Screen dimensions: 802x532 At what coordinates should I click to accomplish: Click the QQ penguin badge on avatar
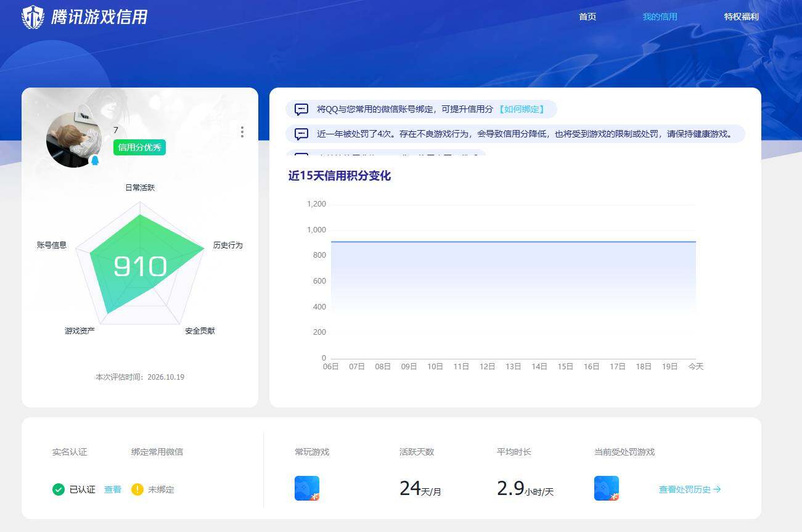pyautogui.click(x=95, y=161)
